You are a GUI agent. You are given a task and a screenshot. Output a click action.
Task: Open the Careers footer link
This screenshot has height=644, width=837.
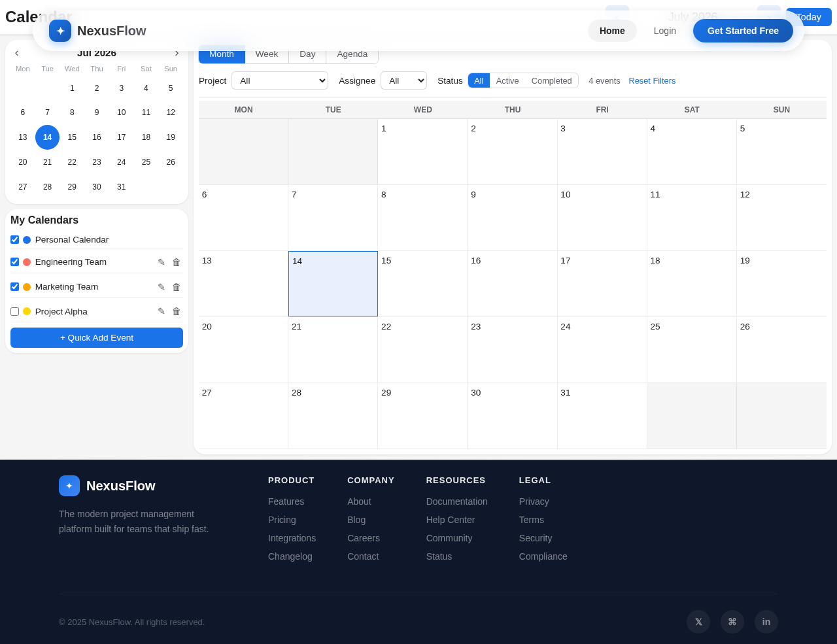[x=364, y=538]
